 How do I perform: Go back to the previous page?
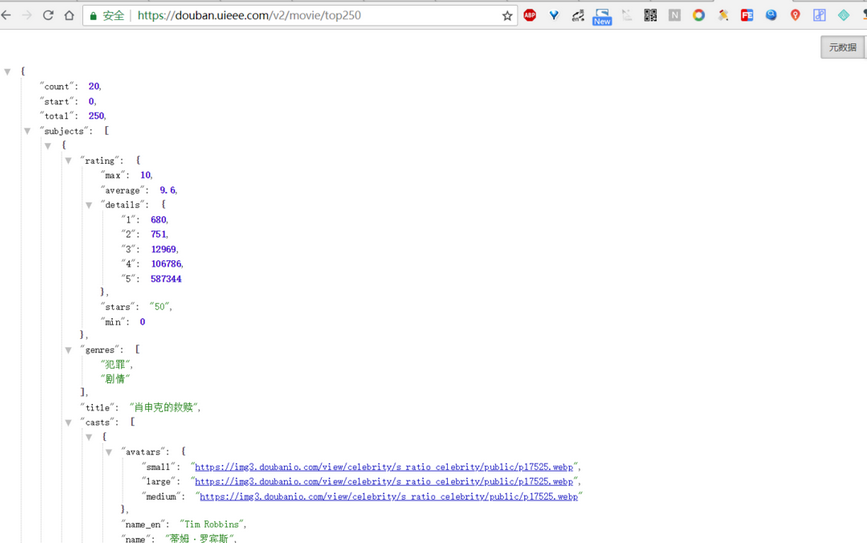[6, 15]
